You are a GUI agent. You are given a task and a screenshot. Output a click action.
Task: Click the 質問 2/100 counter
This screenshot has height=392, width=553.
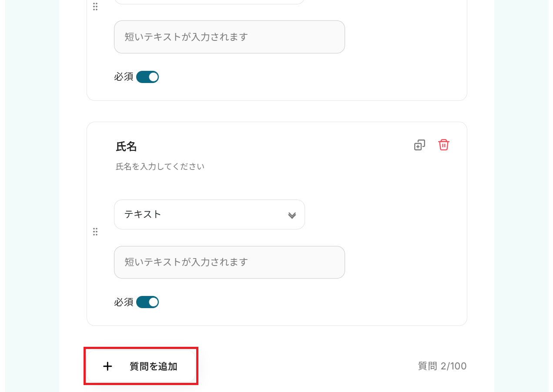442,366
